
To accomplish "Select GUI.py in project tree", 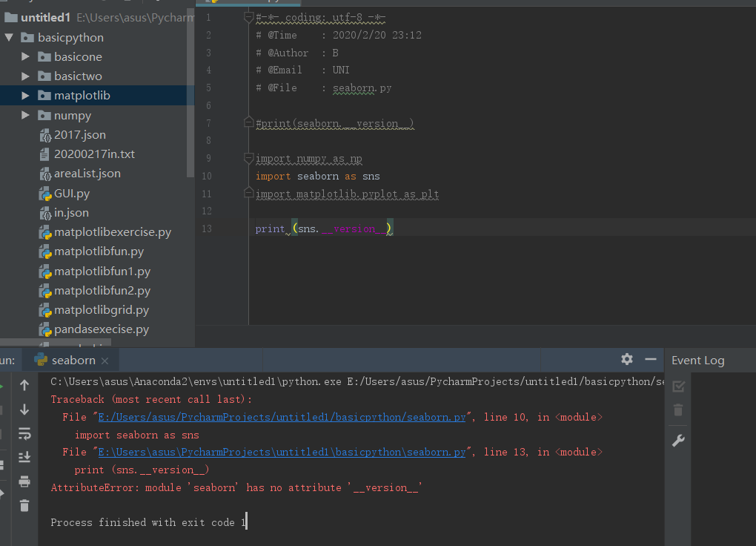I will 72,193.
